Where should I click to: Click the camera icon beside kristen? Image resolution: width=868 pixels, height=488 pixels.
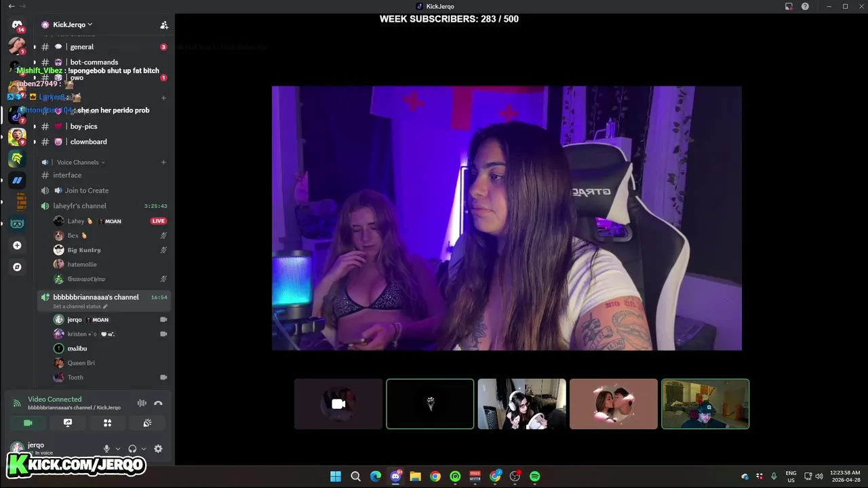click(x=163, y=334)
